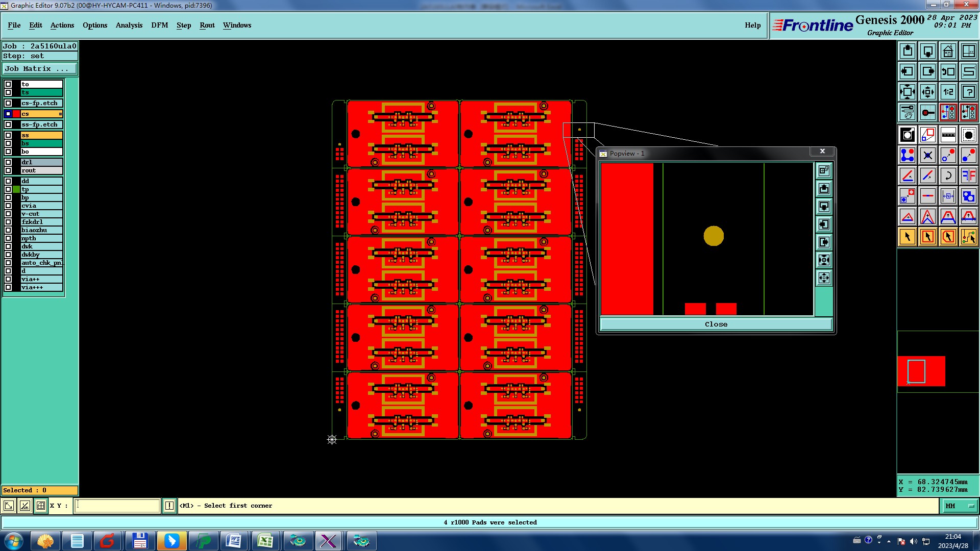This screenshot has height=551, width=980.
Task: Click the dimension spacing tool icon
Action: pyautogui.click(x=948, y=196)
